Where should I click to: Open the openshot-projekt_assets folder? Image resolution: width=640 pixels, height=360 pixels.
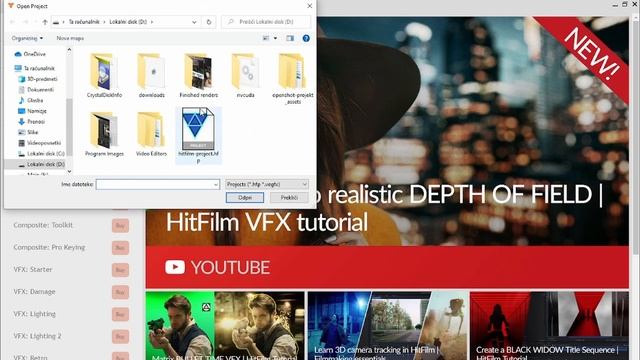coord(293,79)
